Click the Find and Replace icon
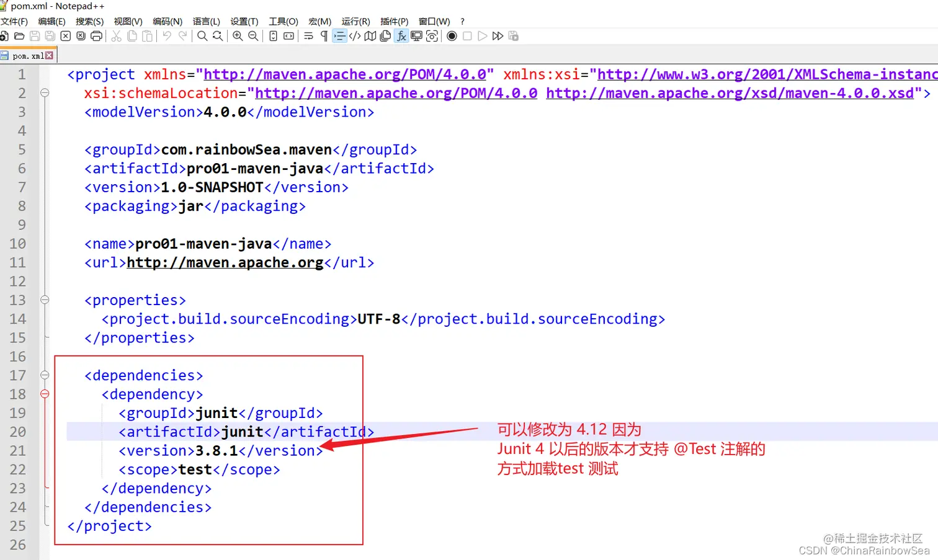 click(x=218, y=36)
